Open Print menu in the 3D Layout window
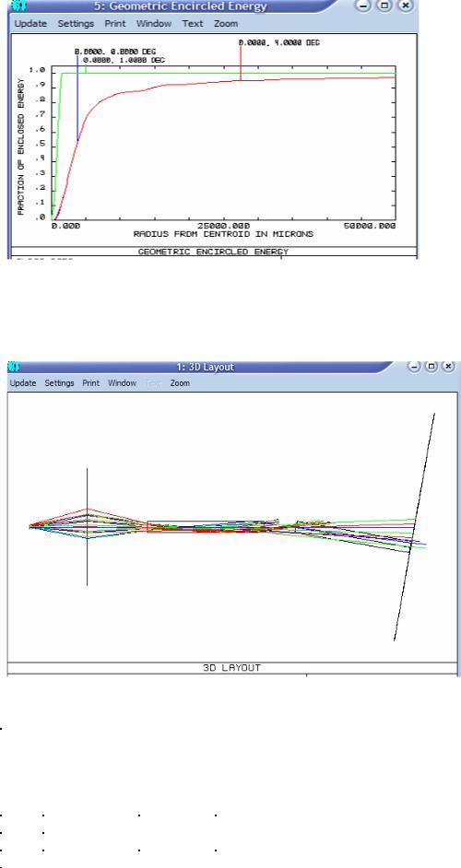 91,383
